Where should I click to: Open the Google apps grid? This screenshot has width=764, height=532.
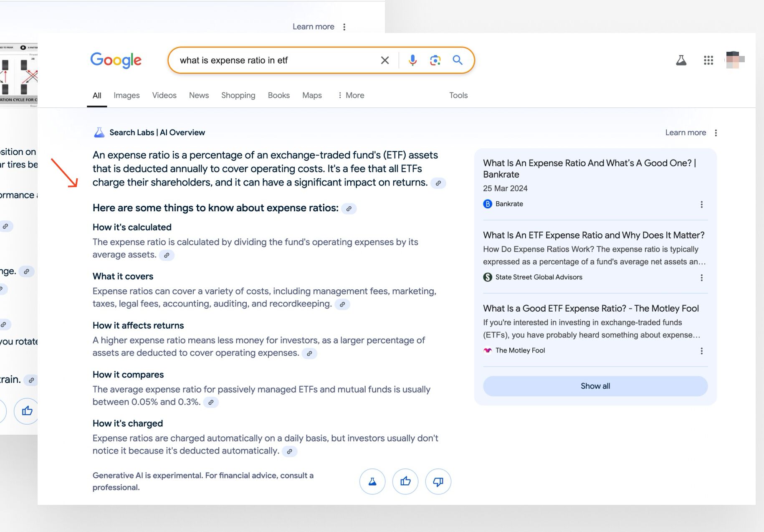[708, 60]
